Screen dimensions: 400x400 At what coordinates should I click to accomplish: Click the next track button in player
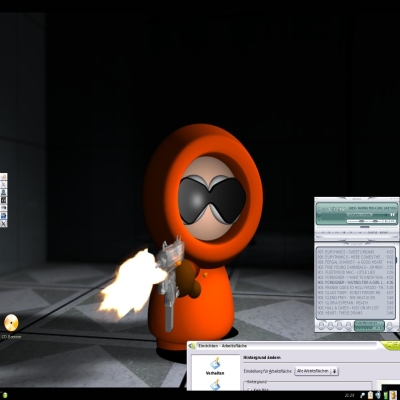coord(351,233)
